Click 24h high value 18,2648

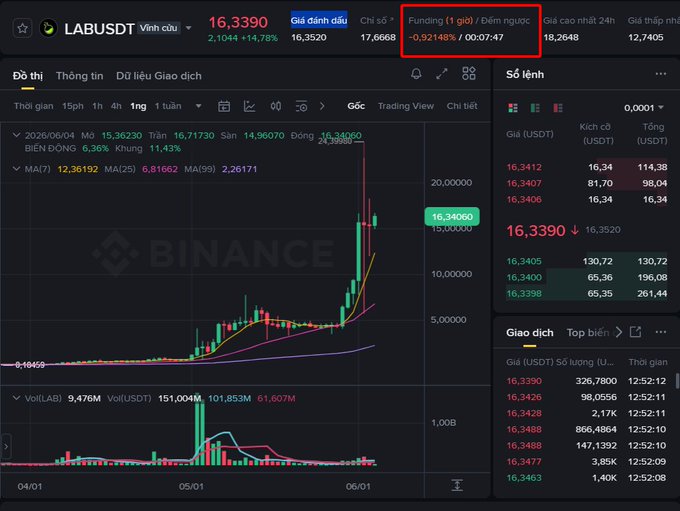pyautogui.click(x=561, y=37)
